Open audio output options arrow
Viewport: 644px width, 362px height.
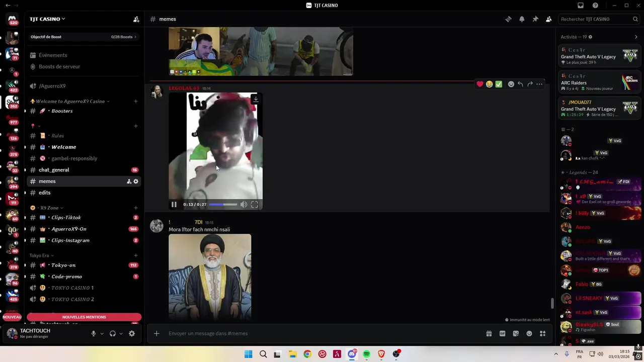(121, 334)
